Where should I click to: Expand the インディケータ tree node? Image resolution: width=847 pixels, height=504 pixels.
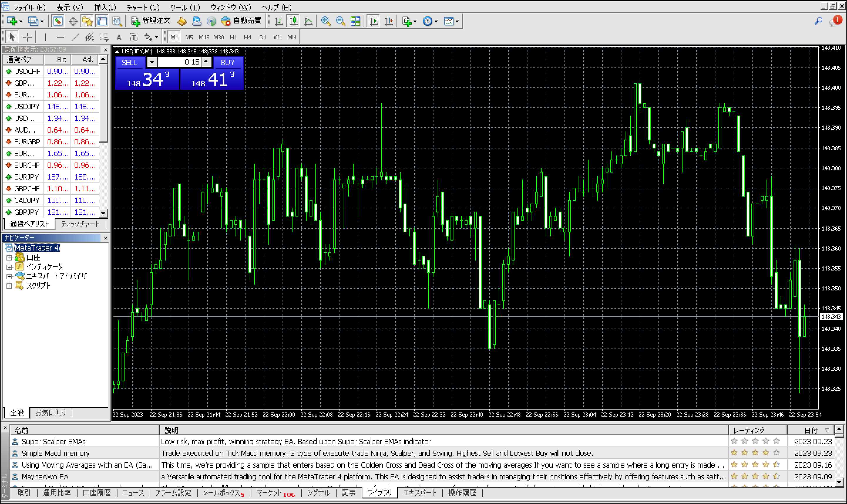click(9, 267)
